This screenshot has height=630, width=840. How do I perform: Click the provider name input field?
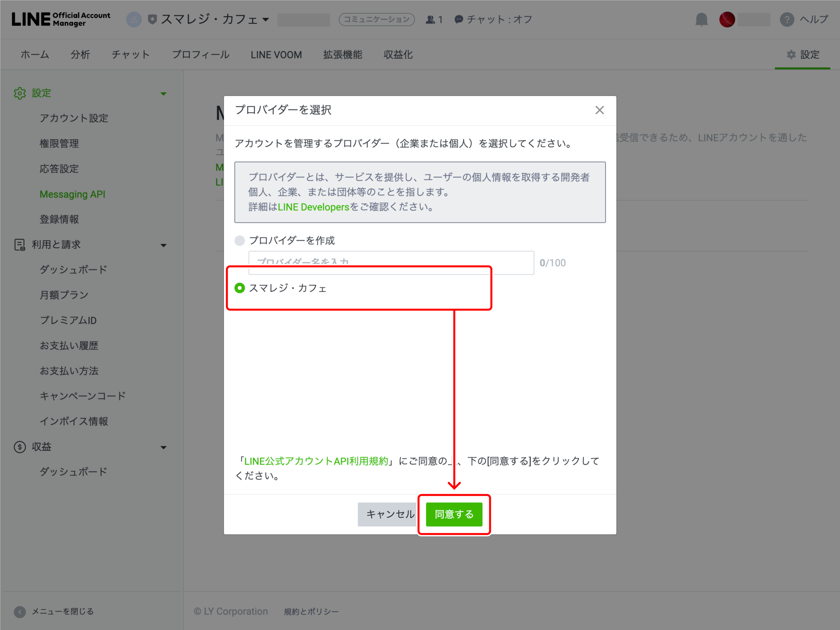(x=391, y=263)
